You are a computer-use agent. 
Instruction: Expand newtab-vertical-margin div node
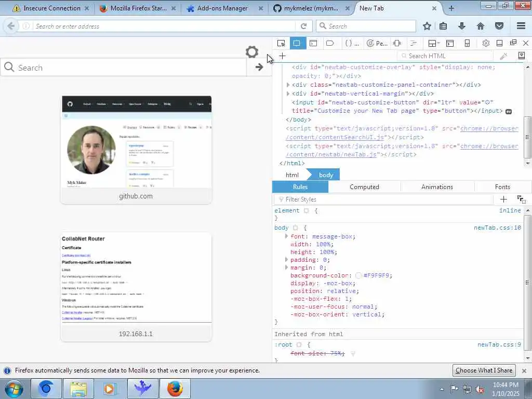pos(288,94)
